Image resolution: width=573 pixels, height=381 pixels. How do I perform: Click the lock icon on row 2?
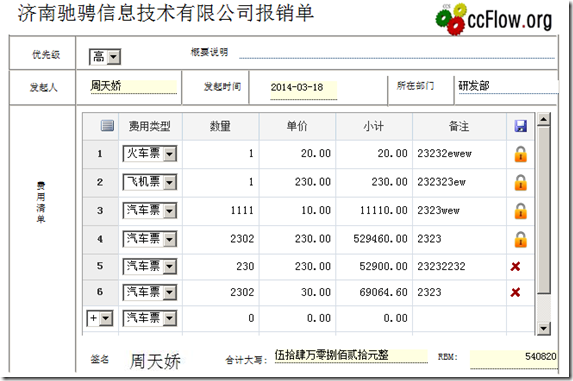(x=520, y=182)
